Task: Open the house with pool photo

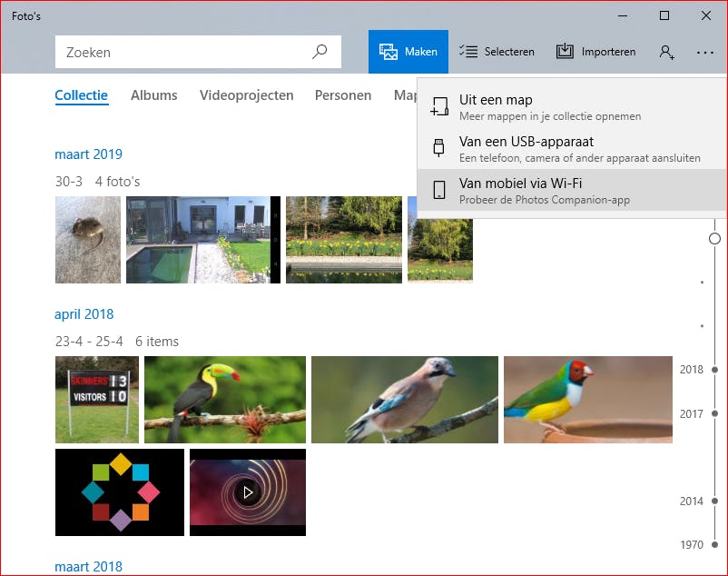Action: (203, 240)
